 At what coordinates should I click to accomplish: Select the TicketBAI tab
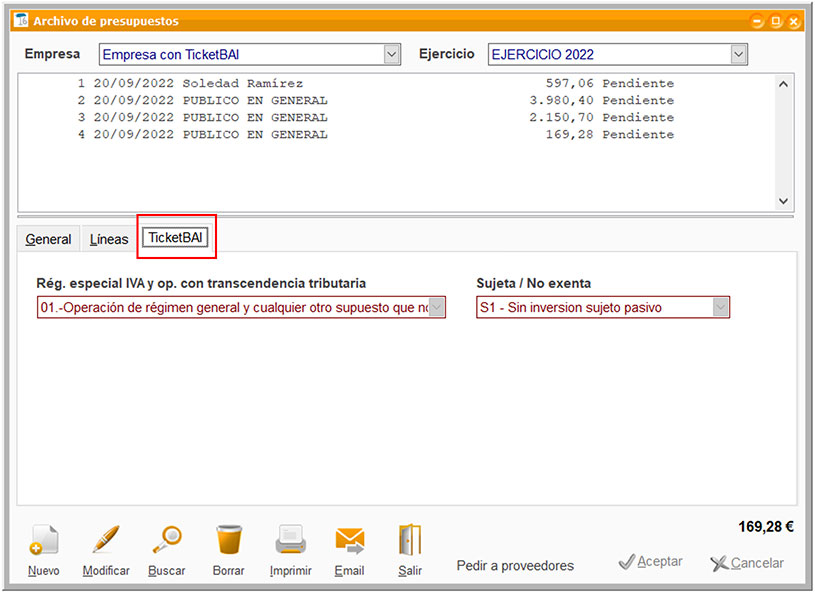(x=176, y=238)
